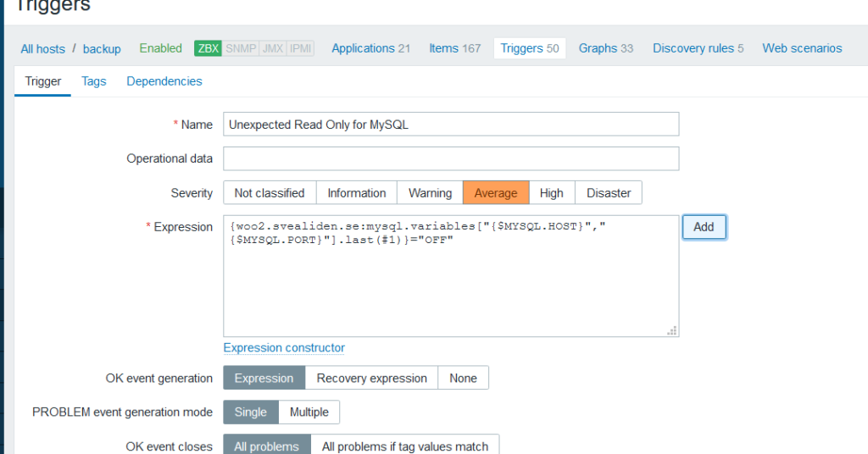
Task: Open the Tags tab
Action: click(x=94, y=81)
